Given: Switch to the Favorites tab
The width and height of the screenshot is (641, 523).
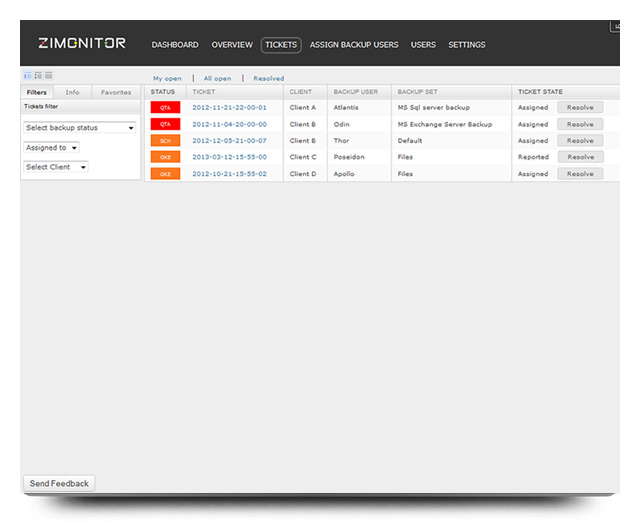Looking at the screenshot, I should point(116,92).
